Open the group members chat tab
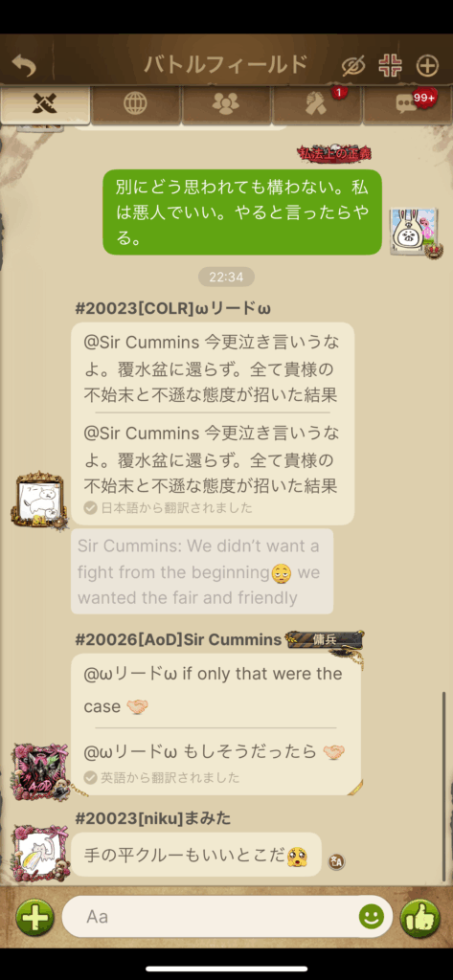453x980 pixels. [x=225, y=103]
